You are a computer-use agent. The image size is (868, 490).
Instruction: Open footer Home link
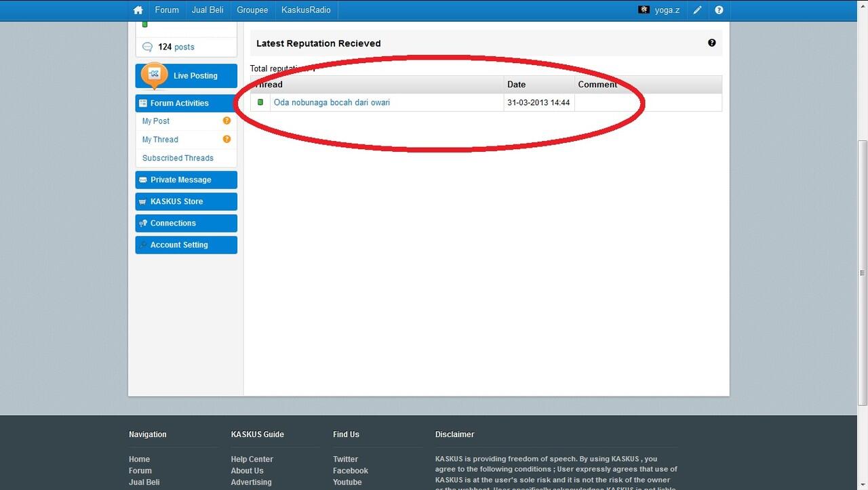click(139, 459)
